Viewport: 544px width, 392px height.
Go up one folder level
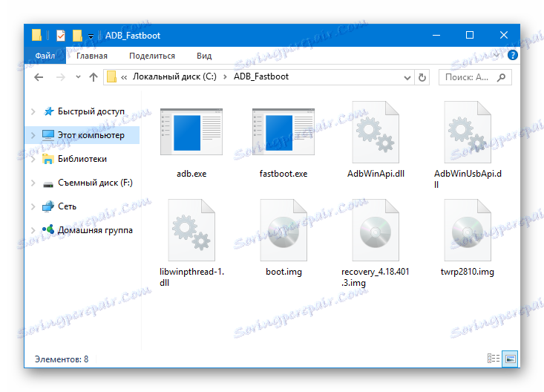pyautogui.click(x=94, y=77)
